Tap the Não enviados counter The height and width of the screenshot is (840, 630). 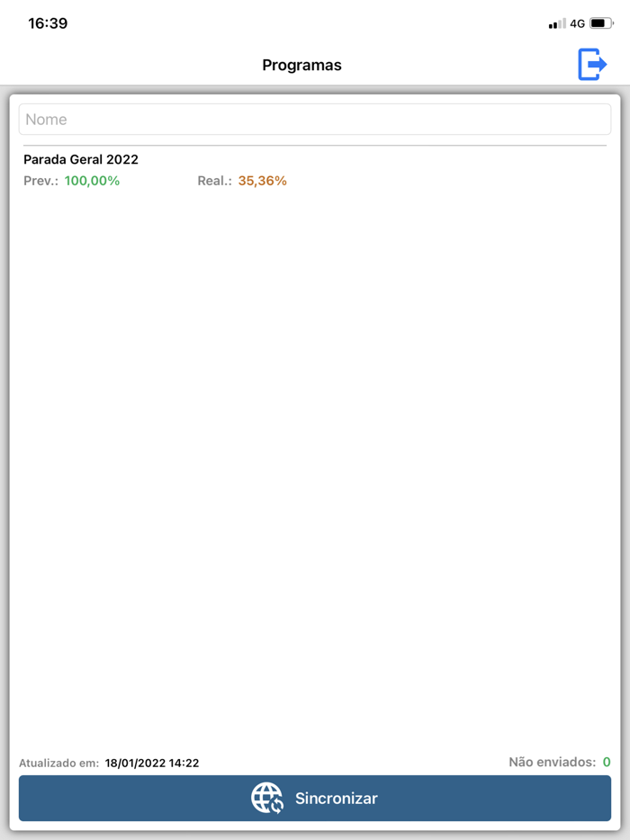point(559,762)
